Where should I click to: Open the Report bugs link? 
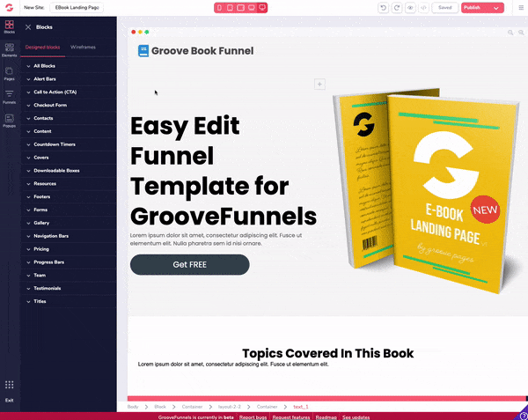pos(253,417)
